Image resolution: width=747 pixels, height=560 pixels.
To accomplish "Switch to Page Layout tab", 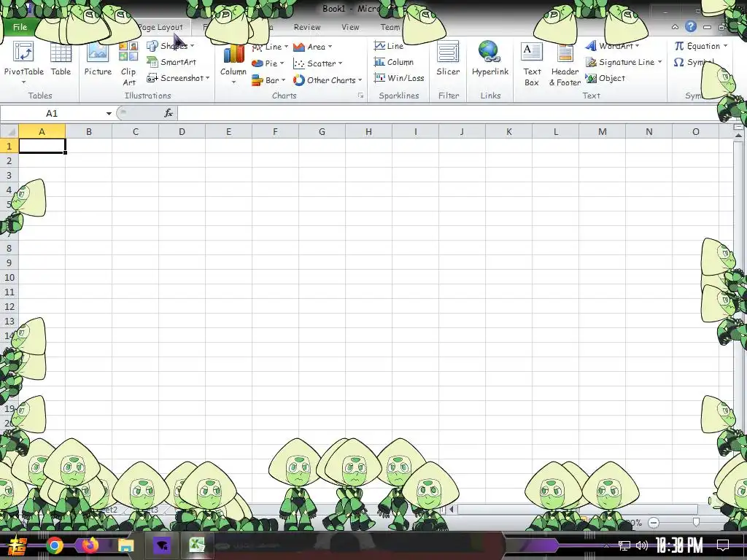I will (x=160, y=27).
